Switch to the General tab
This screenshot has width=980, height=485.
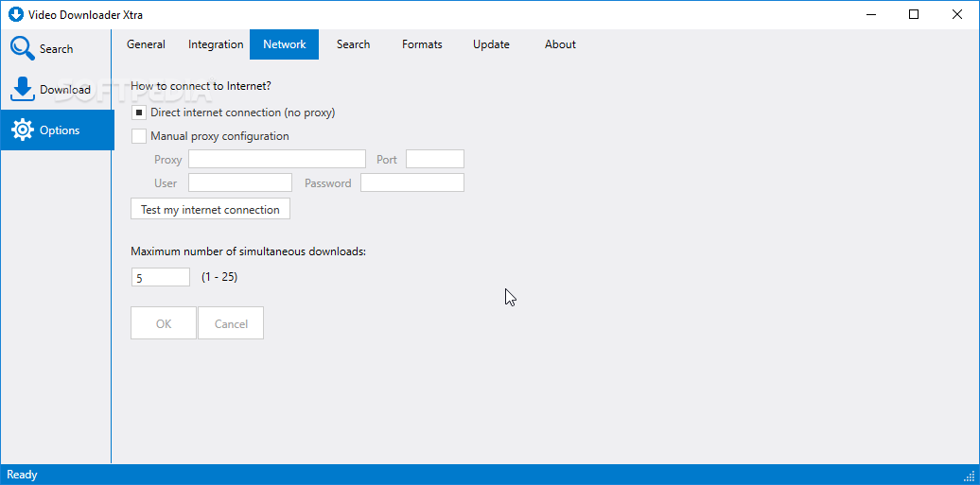(147, 44)
